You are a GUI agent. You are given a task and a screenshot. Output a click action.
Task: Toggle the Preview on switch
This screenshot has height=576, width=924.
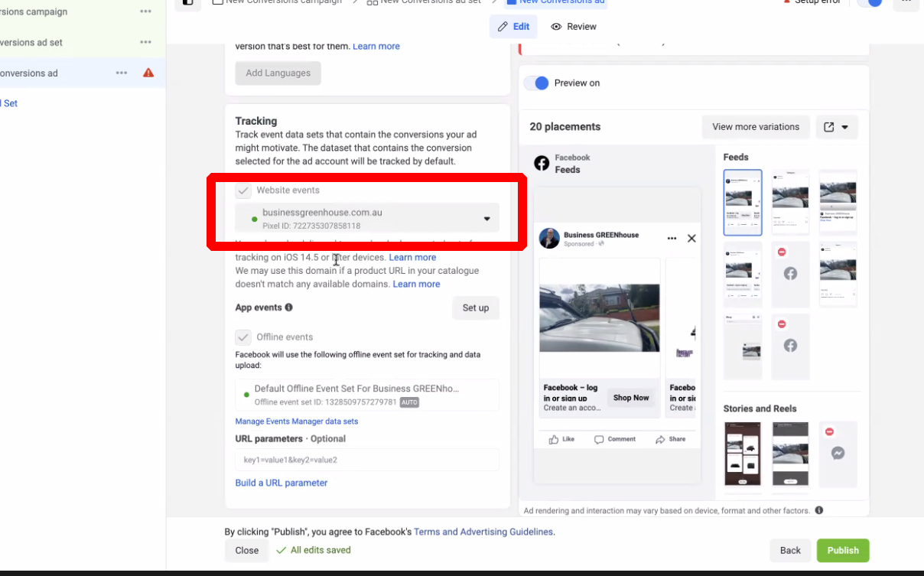click(537, 83)
